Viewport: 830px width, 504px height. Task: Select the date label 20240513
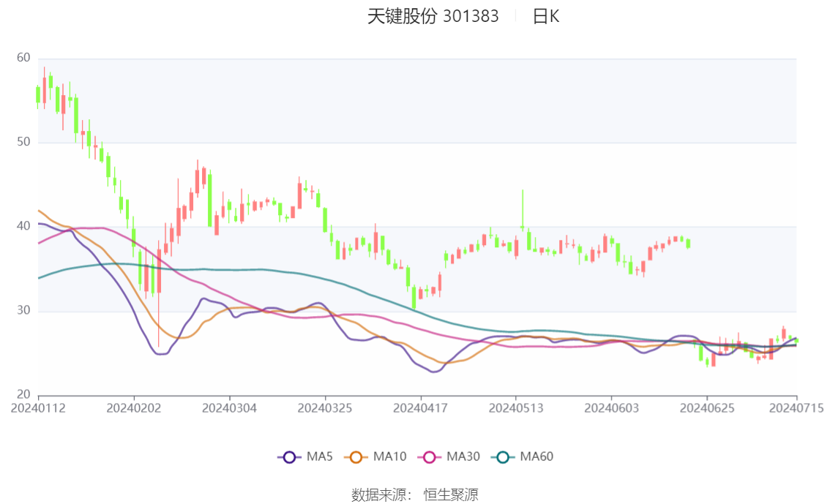point(516,408)
